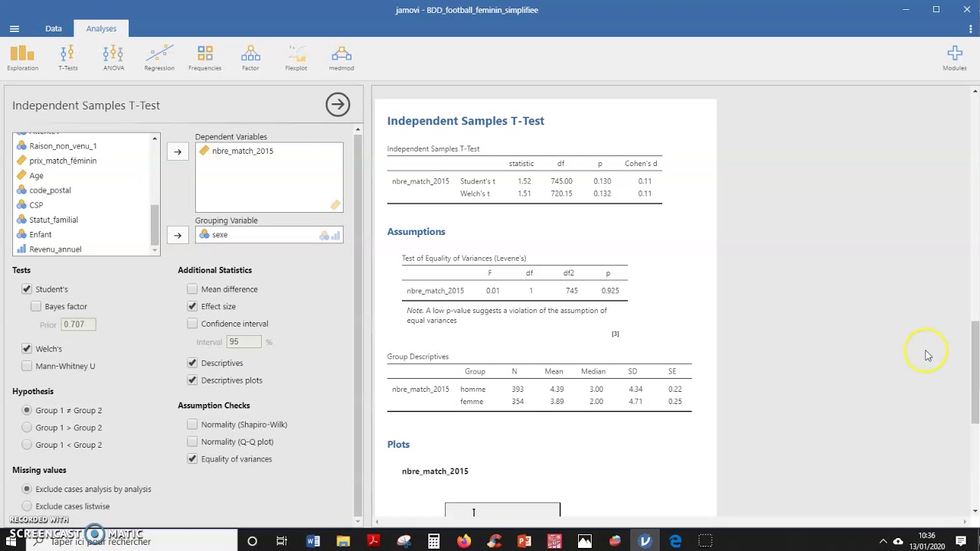Open the Windows notification center
Screen dimensions: 980x551
pyautogui.click(x=961, y=541)
